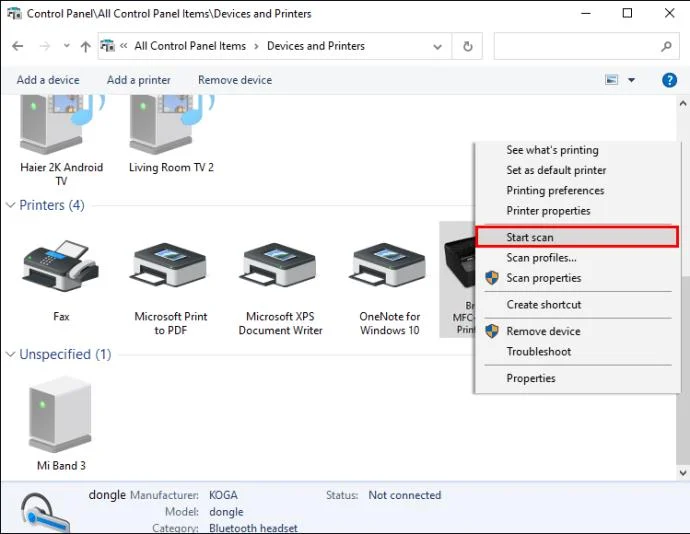Select the Living Room TV 2 device
Image resolution: width=690 pixels, height=534 pixels.
point(171,135)
